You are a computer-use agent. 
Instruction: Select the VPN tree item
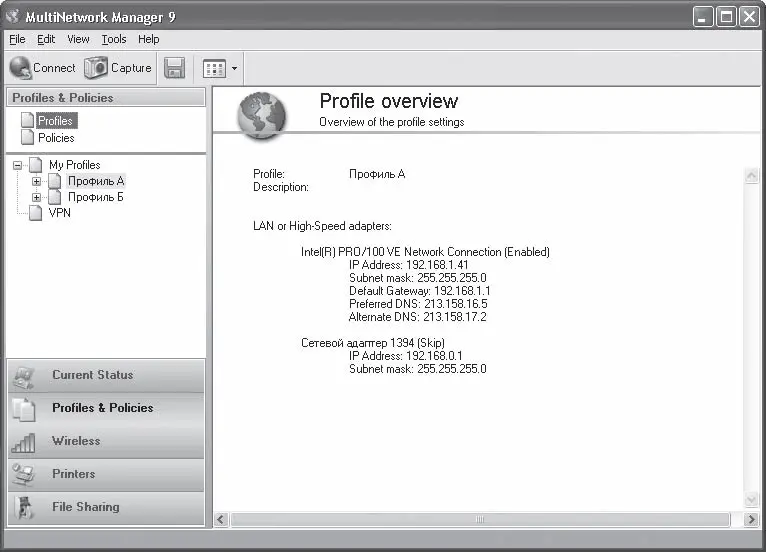59,213
